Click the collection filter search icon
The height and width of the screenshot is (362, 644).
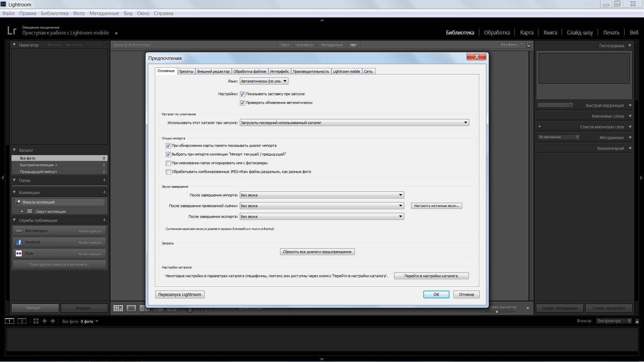19,202
